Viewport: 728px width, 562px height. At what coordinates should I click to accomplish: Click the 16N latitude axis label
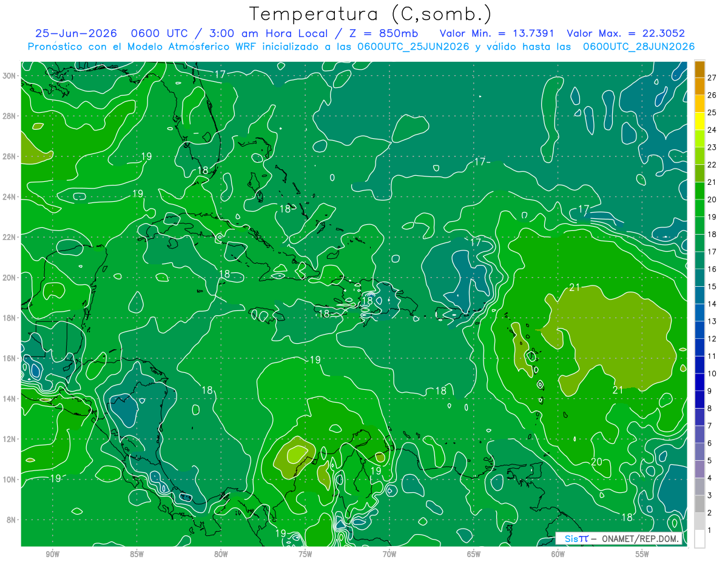(x=9, y=358)
